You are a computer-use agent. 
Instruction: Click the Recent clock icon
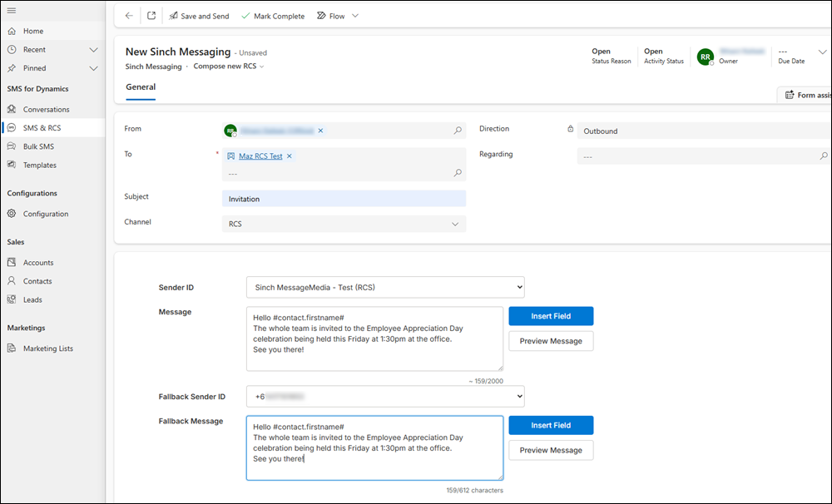[12, 49]
